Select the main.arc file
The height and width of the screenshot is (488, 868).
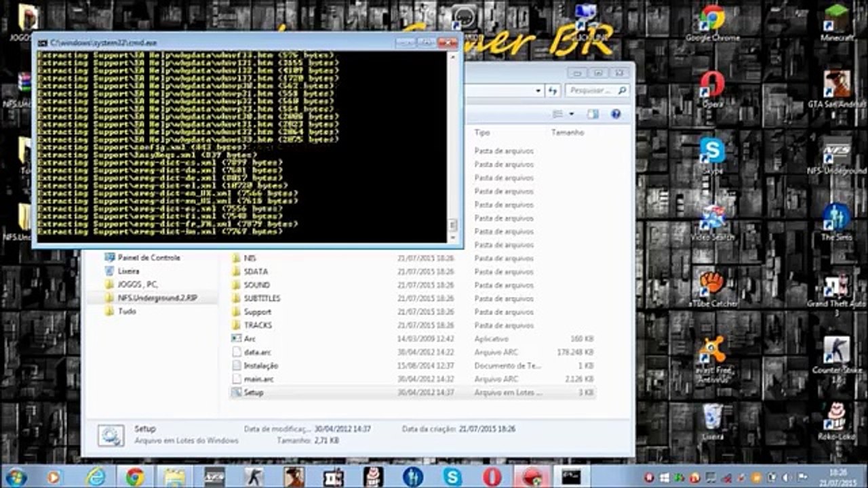click(x=413, y=379)
